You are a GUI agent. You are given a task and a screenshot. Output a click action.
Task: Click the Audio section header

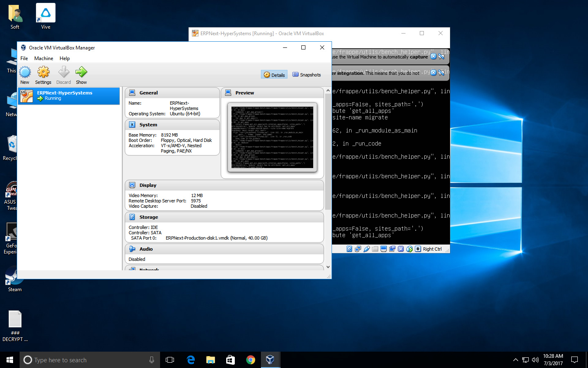tap(224, 249)
